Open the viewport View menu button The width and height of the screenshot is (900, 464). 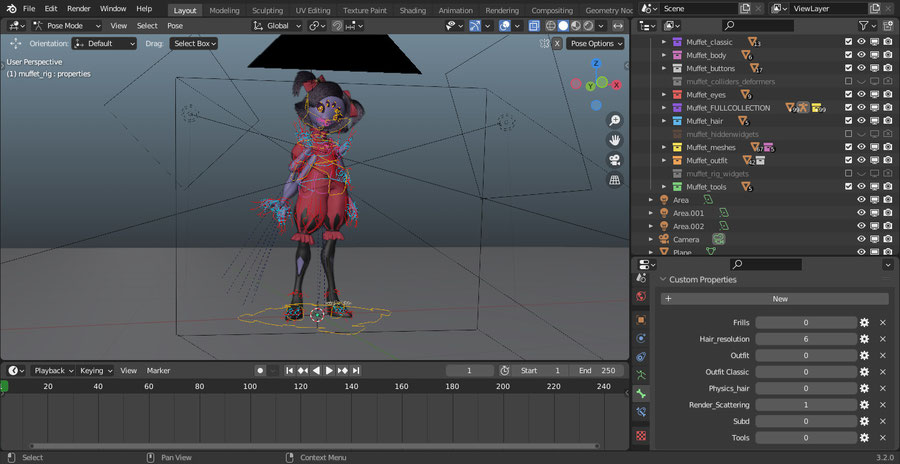click(119, 26)
